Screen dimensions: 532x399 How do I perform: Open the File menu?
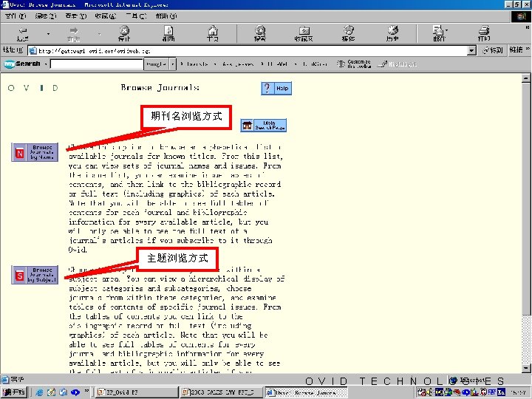pyautogui.click(x=16, y=16)
